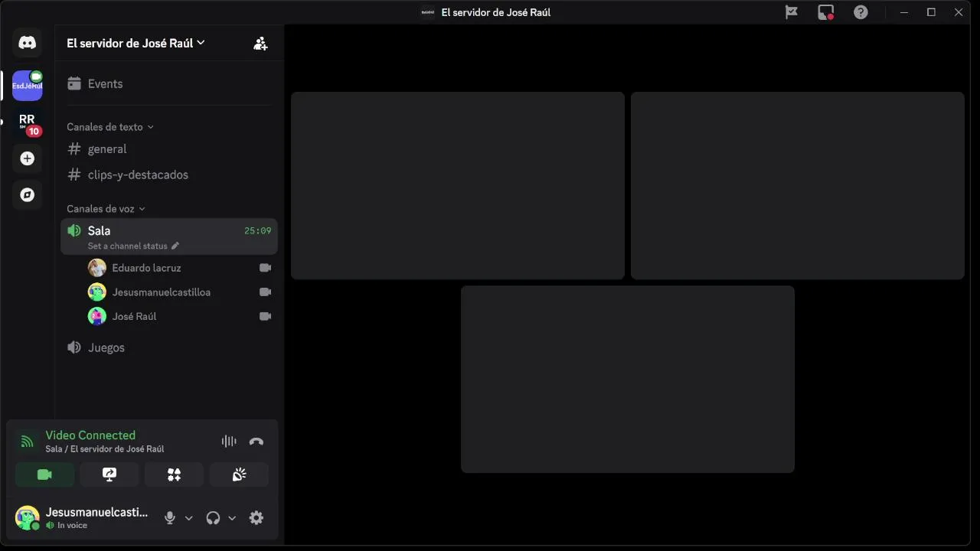Click the pencil icon beside channel status

175,246
